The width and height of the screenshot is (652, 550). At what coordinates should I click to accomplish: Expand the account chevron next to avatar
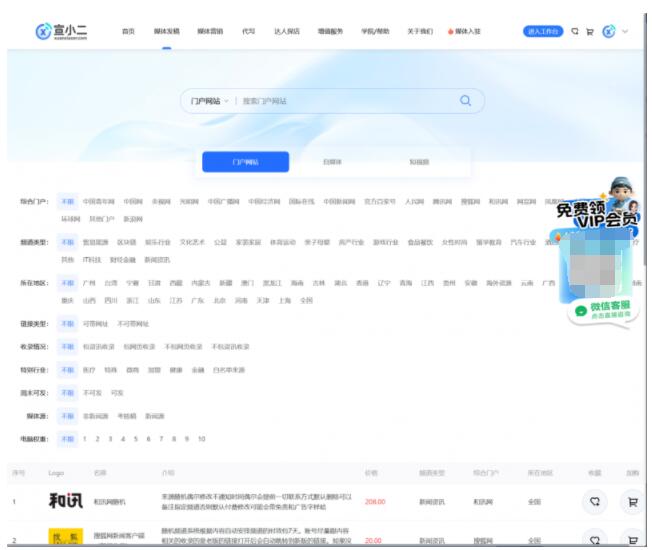pyautogui.click(x=625, y=31)
